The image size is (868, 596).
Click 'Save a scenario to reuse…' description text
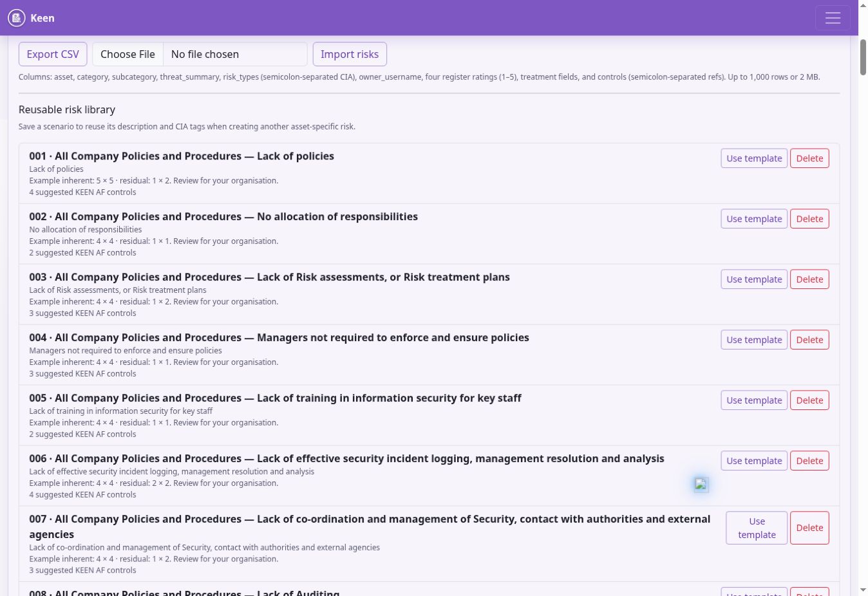(x=187, y=127)
